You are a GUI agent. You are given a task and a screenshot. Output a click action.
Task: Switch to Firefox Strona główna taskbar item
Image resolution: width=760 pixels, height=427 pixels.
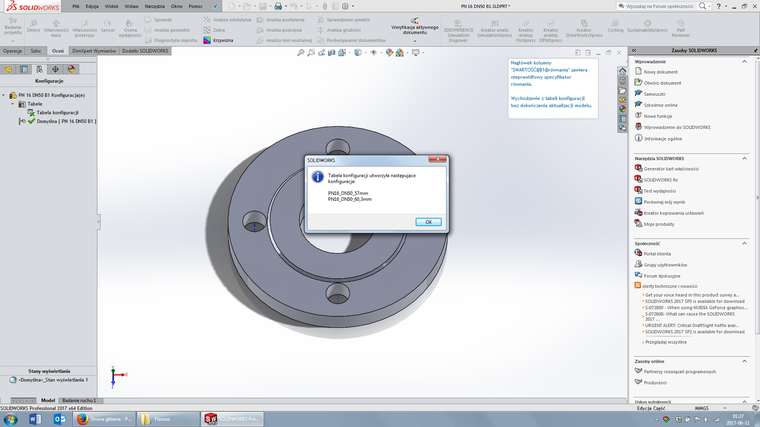(104, 419)
